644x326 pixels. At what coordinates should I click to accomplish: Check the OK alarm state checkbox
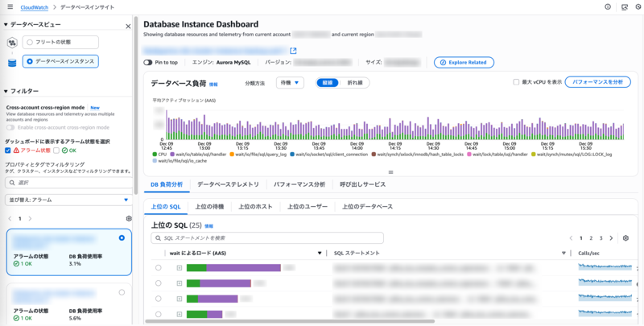click(x=56, y=151)
